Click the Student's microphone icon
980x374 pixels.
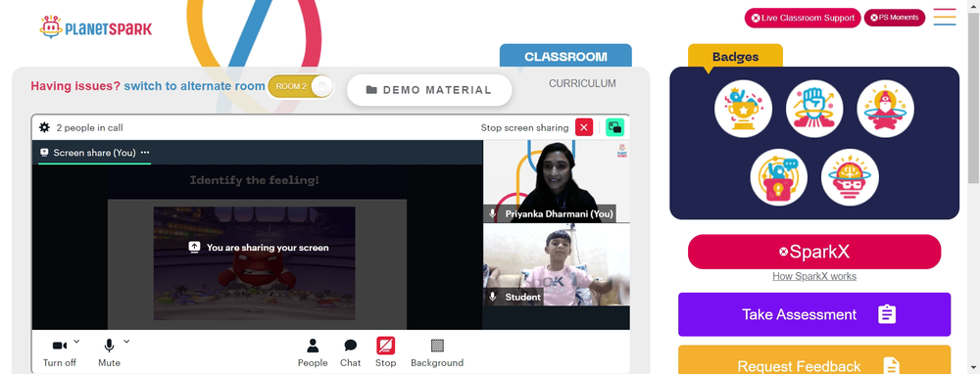point(493,298)
